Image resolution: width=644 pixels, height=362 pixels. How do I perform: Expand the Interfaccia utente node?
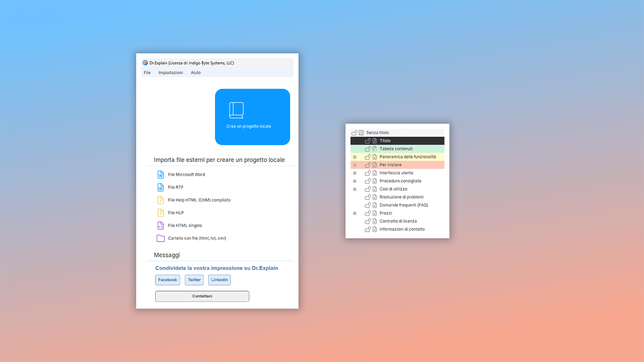coord(354,173)
